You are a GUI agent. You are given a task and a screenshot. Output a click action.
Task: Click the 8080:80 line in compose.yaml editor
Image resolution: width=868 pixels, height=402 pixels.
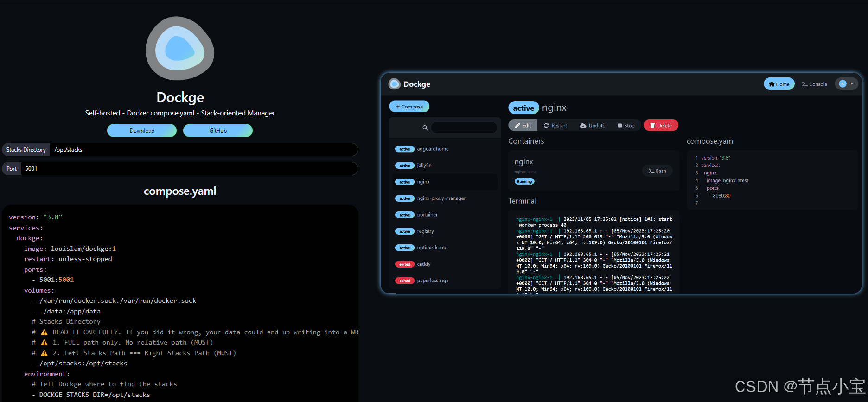tap(720, 196)
